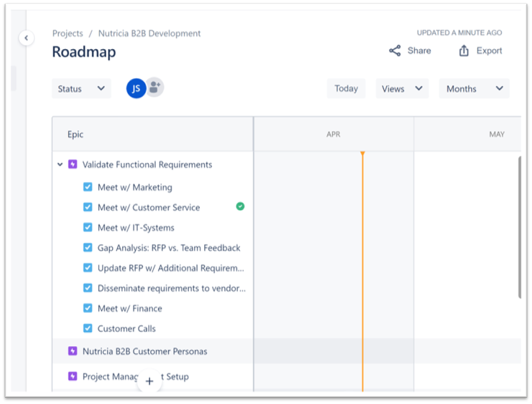The height and width of the screenshot is (404, 532).
Task: Open the Status filter dropdown
Action: [x=81, y=88]
